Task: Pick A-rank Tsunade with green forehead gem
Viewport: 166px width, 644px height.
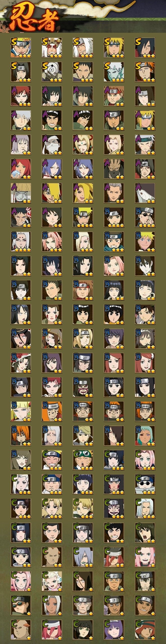Action: pyautogui.click(x=83, y=145)
